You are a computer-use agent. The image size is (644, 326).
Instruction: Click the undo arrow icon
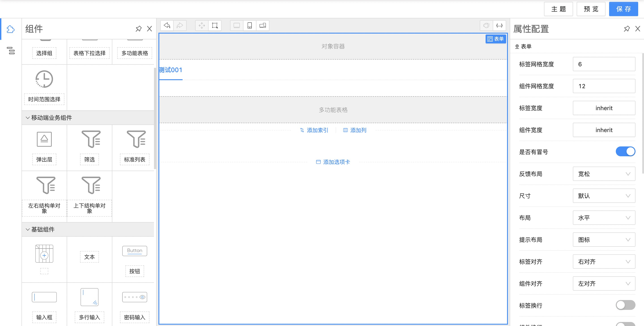(167, 26)
